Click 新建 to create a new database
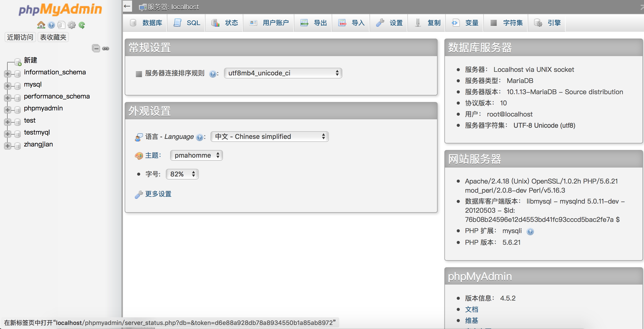The height and width of the screenshot is (329, 644). pyautogui.click(x=30, y=60)
